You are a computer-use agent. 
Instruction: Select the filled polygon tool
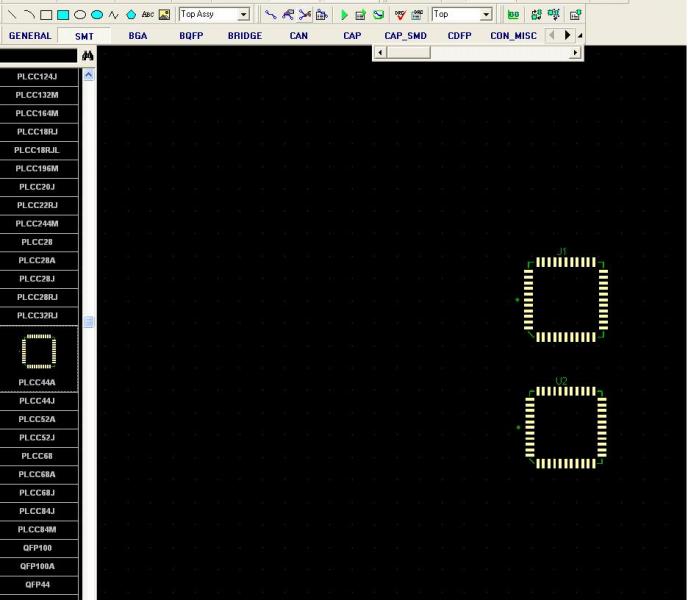[x=131, y=15]
